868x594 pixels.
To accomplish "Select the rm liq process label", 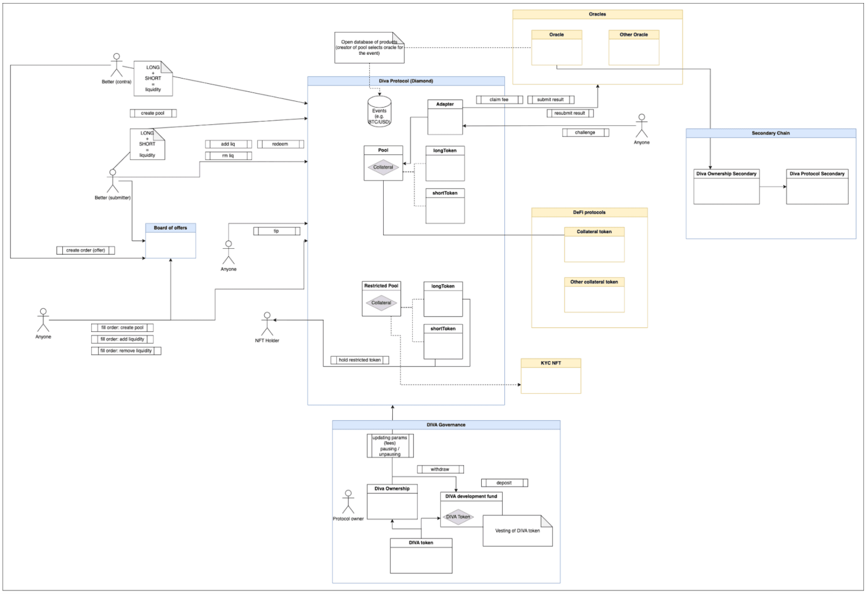I will pyautogui.click(x=229, y=156).
